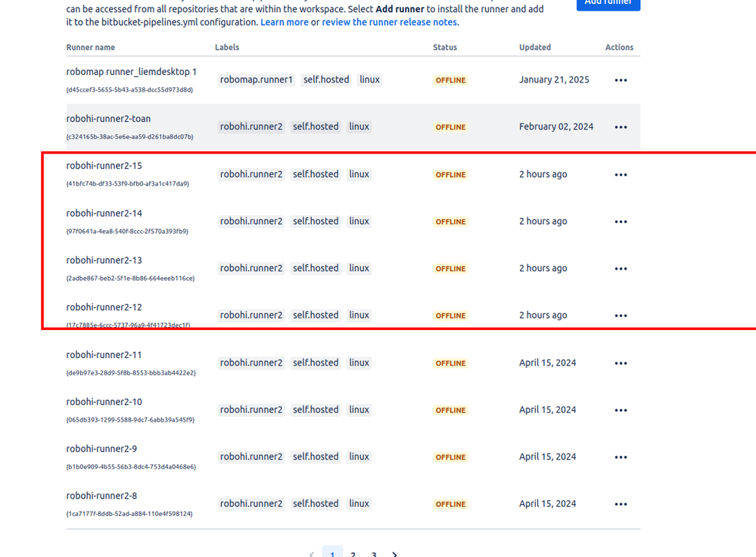756x557 pixels.
Task: Click UUID under robomap runner_liemdesktop 1
Action: click(129, 90)
